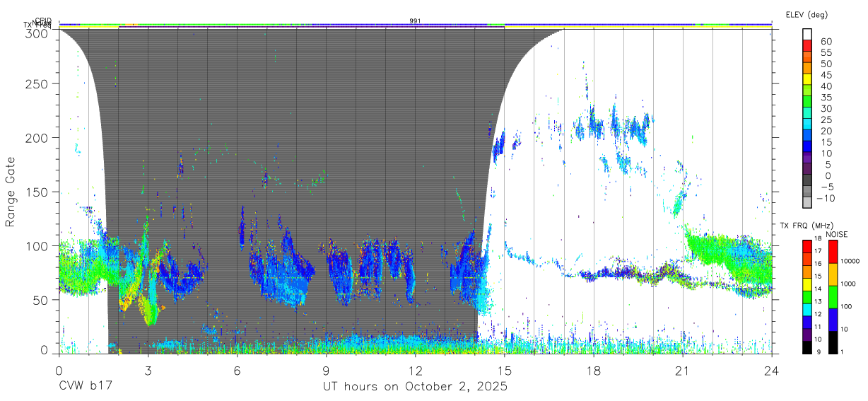Select the black 1–10 NOISE legend band

(x=833, y=342)
